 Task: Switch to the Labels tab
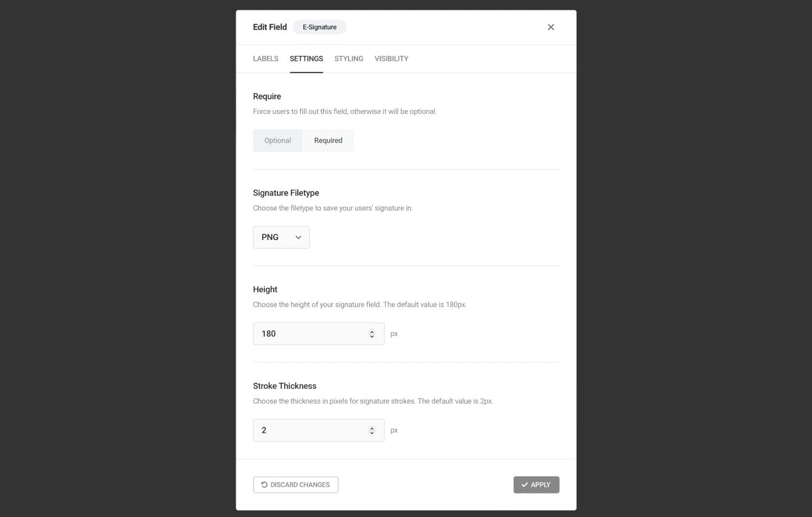click(266, 59)
